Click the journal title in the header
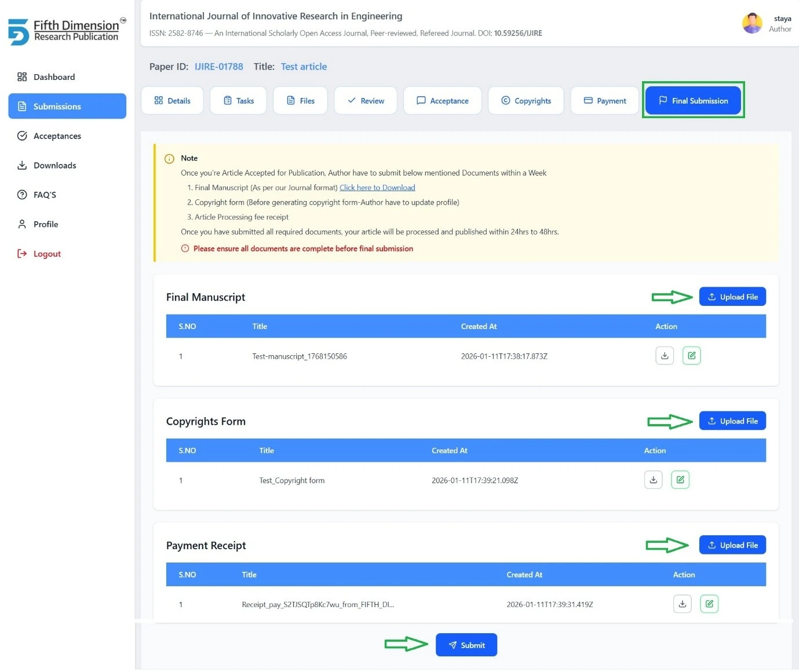Screen dimensions: 799x672 point(276,16)
